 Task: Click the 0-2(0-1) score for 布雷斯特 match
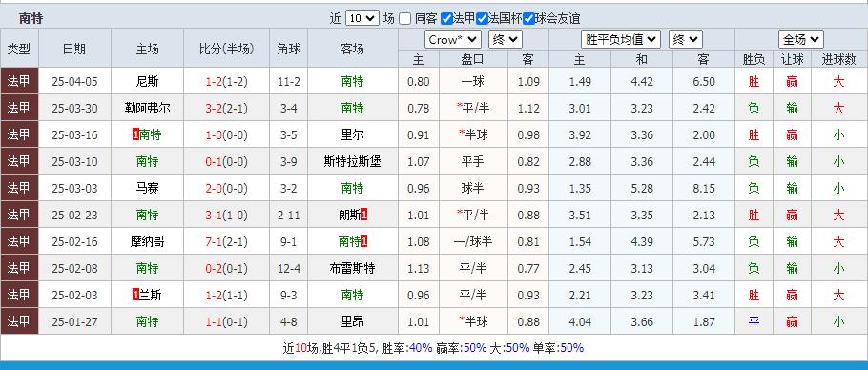tap(227, 268)
